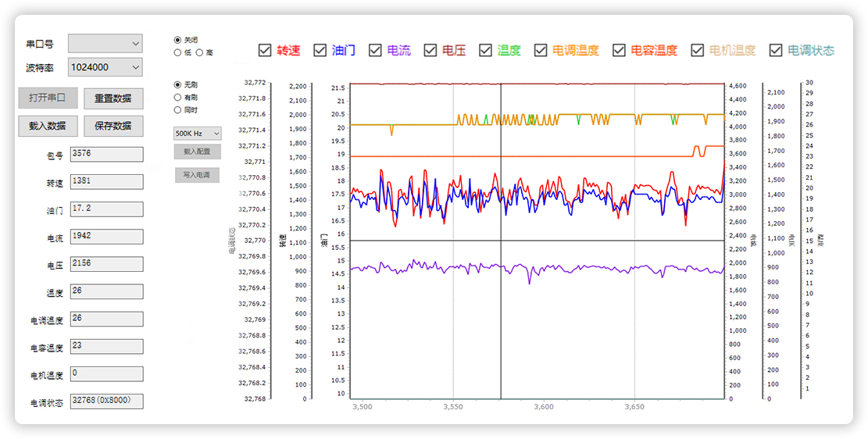
Task: Hide the 电流 current series checkbox
Action: [376, 51]
